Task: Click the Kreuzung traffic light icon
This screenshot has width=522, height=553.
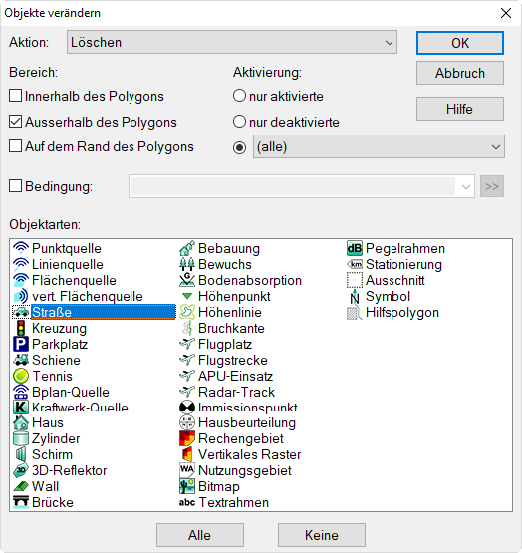Action: [x=21, y=328]
